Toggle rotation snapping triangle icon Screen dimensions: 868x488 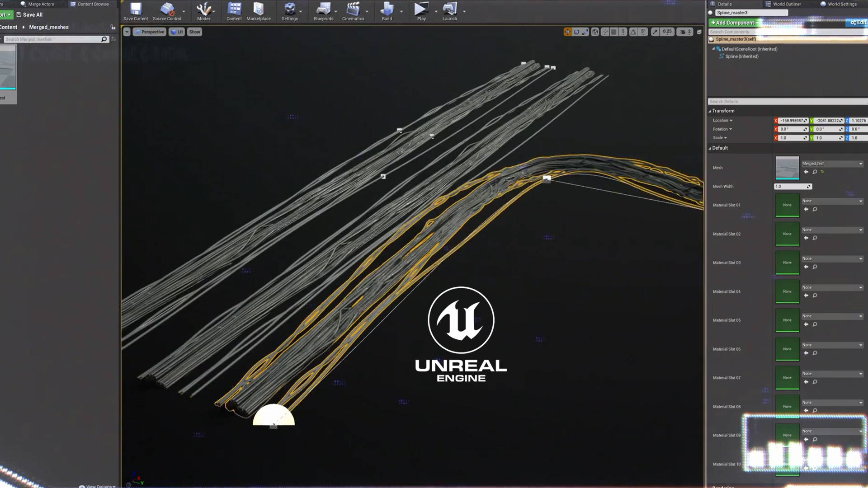click(x=633, y=32)
